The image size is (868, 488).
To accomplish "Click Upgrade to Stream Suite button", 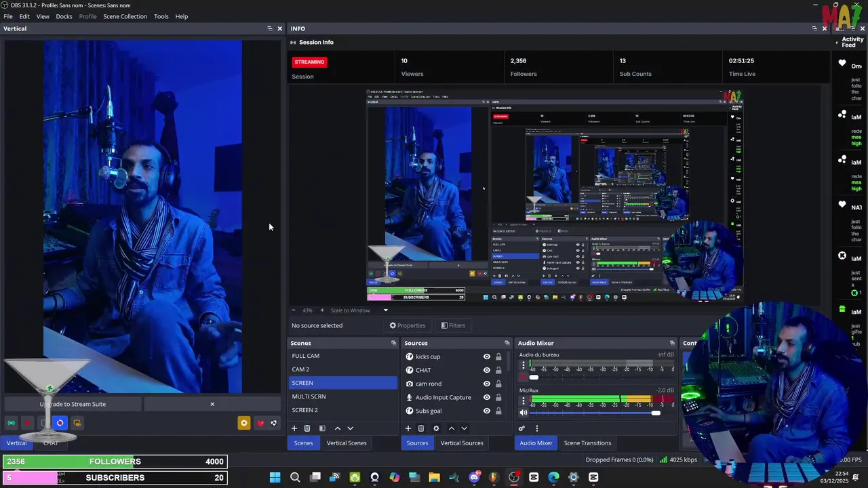I will pyautogui.click(x=73, y=404).
